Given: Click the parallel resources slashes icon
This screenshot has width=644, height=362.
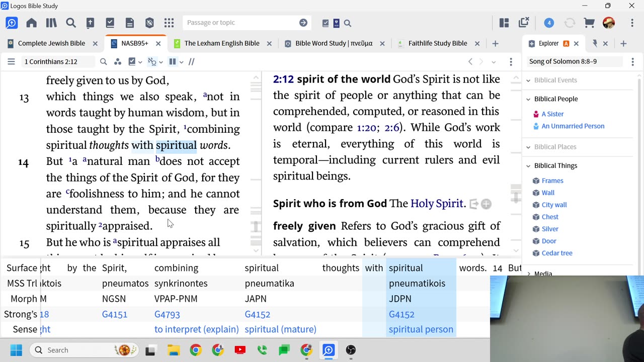Looking at the screenshot, I should (191, 62).
